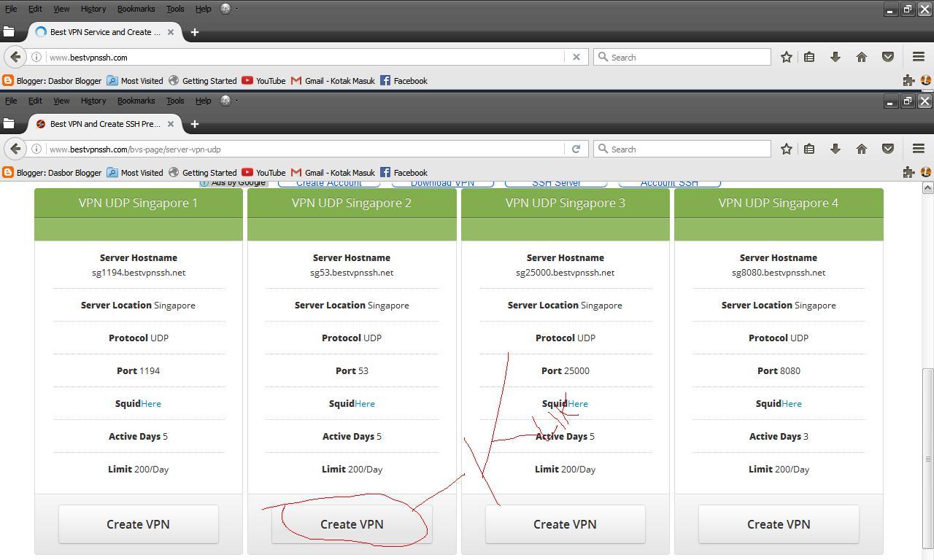Click hostname sg1194.bestvpnssh.net text
This screenshot has width=934, height=560.
tap(139, 273)
